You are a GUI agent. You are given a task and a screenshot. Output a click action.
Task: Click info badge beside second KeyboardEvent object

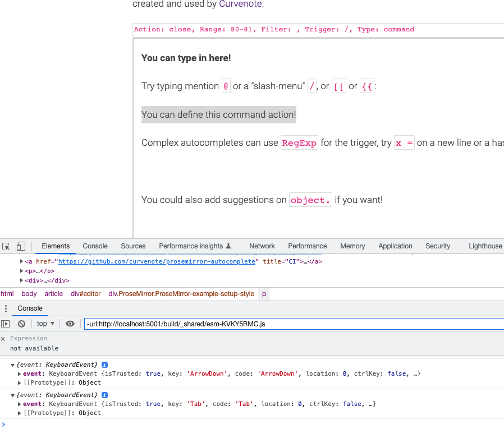(x=105, y=395)
